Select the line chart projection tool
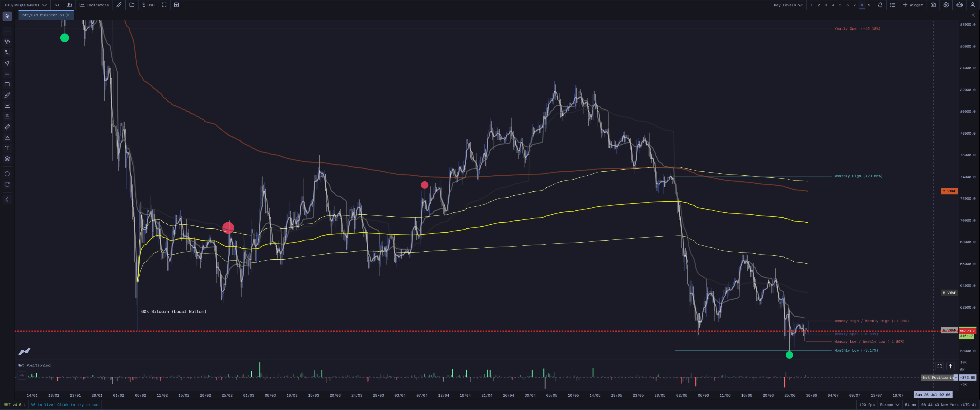 click(7, 105)
